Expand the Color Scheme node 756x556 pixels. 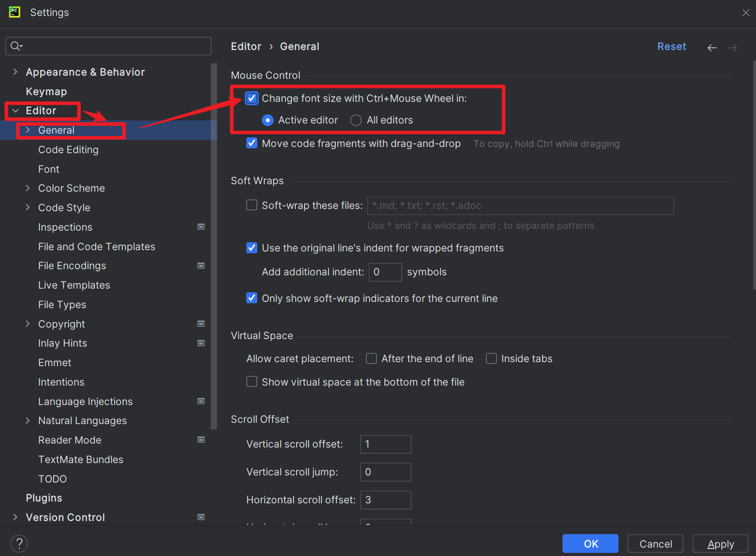pyautogui.click(x=28, y=188)
